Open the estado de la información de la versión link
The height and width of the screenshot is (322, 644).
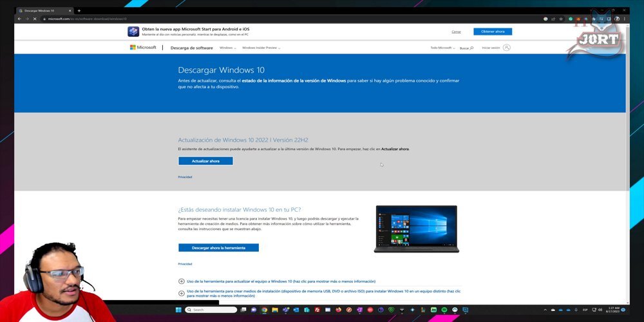pyautogui.click(x=294, y=81)
